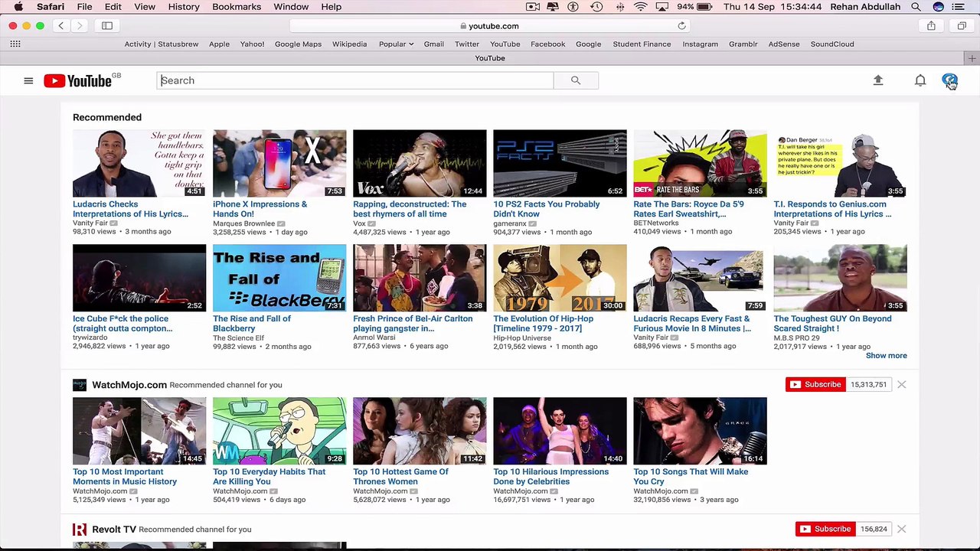Play the Rise and Fall of BlackBerry thumbnail
The width and height of the screenshot is (980, 551).
[x=279, y=278]
